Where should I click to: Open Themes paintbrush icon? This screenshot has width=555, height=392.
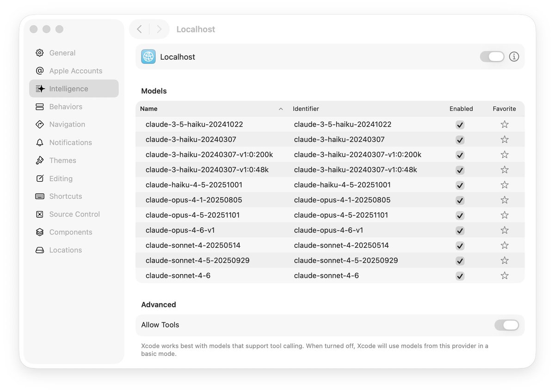click(x=40, y=160)
